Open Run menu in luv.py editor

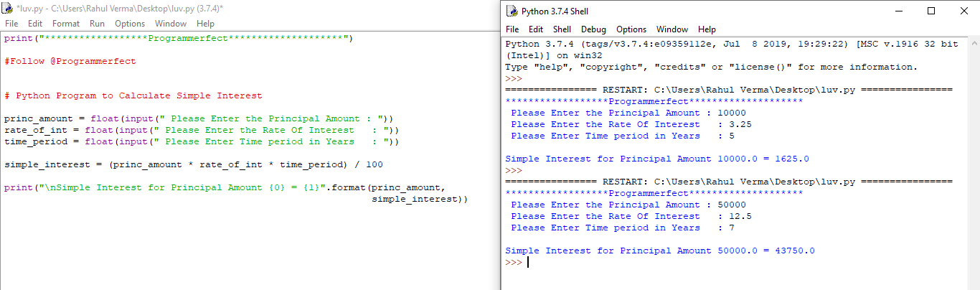[97, 24]
